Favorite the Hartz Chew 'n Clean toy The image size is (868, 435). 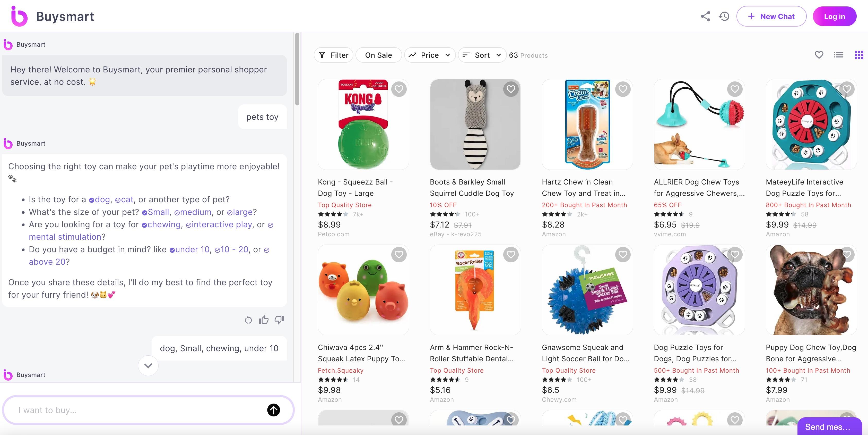pyautogui.click(x=623, y=89)
